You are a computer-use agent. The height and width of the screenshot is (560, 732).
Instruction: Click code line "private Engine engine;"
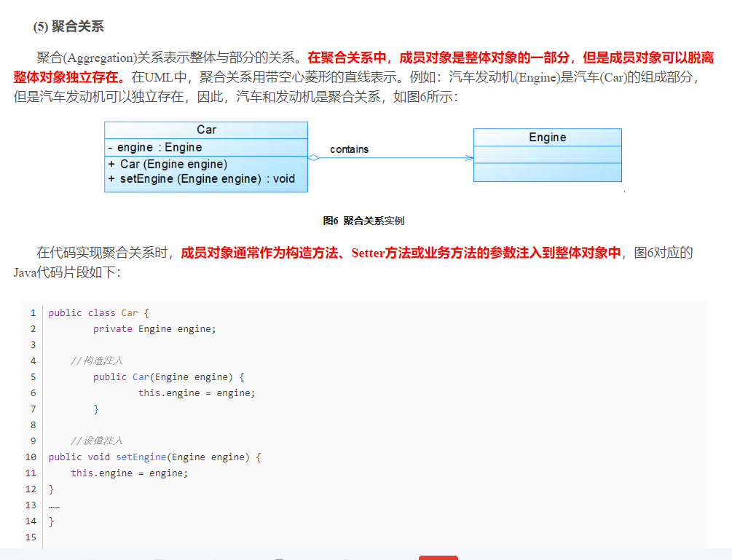154,329
